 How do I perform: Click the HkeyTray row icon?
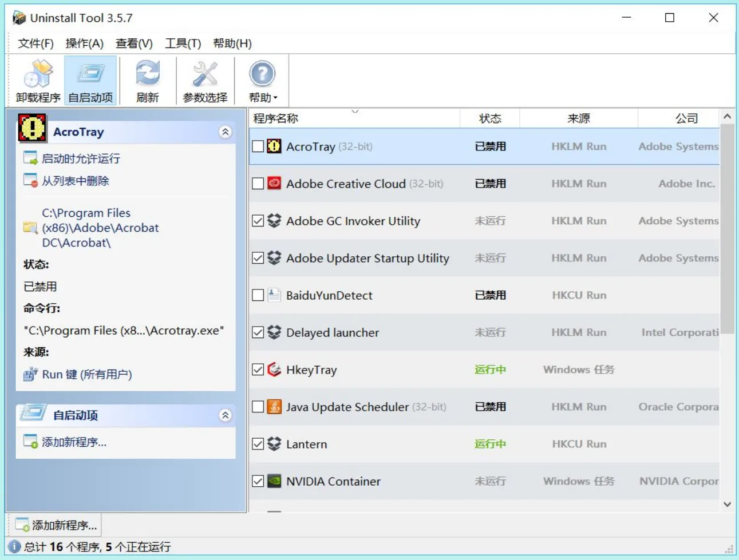point(274,370)
